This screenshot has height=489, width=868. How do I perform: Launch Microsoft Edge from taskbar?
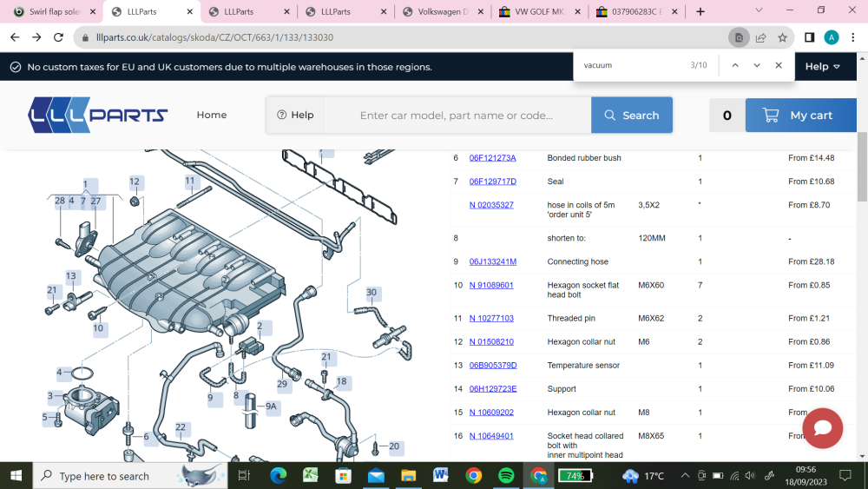tap(278, 476)
